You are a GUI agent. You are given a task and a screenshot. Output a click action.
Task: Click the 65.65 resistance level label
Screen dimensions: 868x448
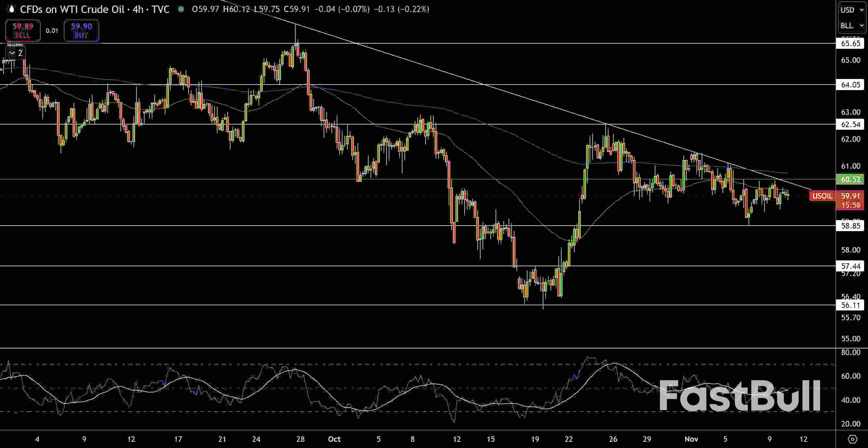(850, 43)
